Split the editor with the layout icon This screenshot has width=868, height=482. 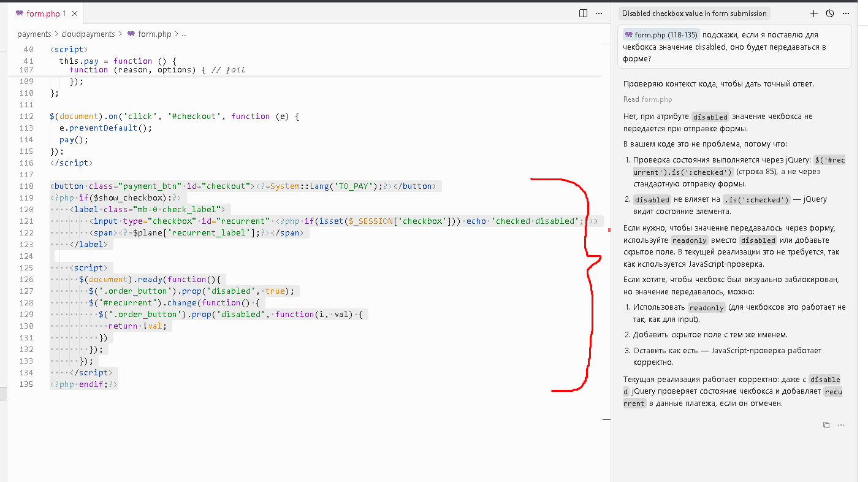583,13
